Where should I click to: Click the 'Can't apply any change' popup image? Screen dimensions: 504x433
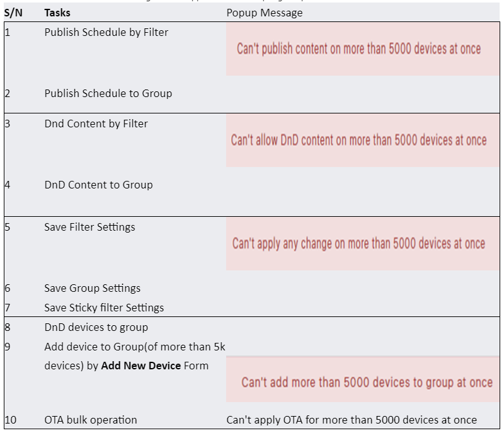pyautogui.click(x=363, y=244)
